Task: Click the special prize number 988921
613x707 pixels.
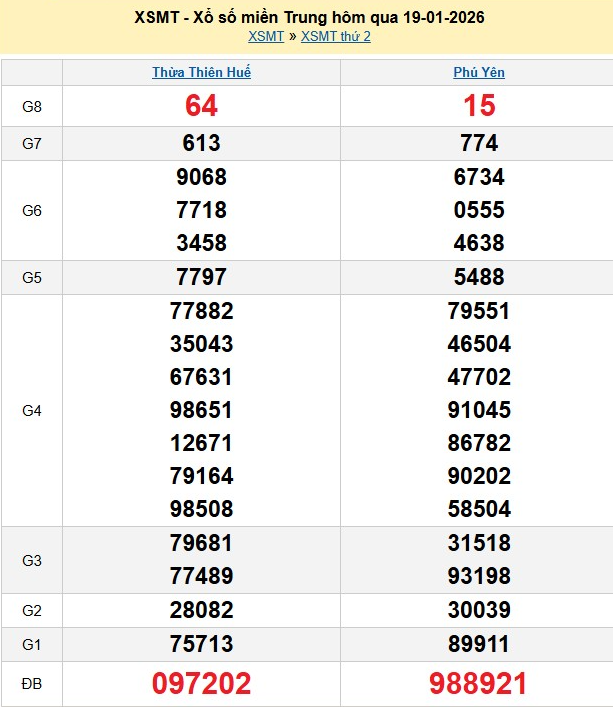Action: click(479, 684)
